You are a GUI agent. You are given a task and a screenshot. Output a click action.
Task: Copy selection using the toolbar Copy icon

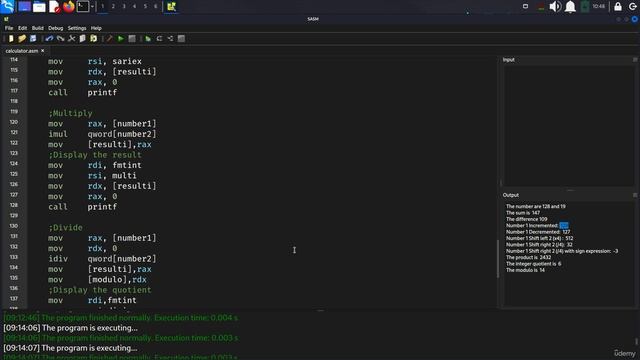[82, 38]
